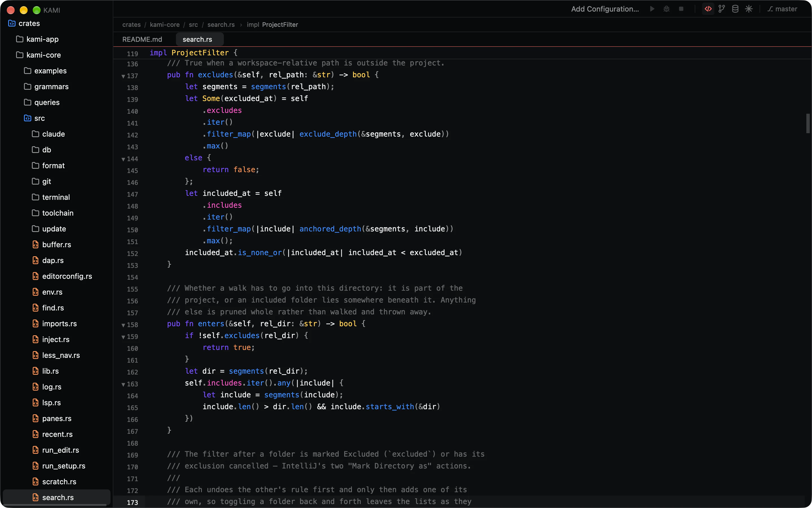The width and height of the screenshot is (812, 508).
Task: Open update folder icon
Action: pyautogui.click(x=35, y=229)
